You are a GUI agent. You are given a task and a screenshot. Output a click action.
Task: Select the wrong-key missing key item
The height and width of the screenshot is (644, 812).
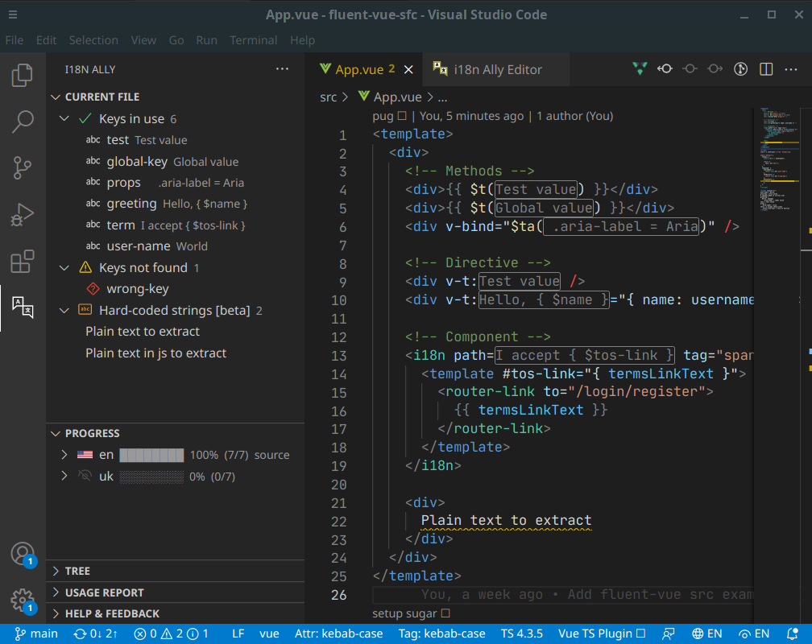tap(138, 289)
